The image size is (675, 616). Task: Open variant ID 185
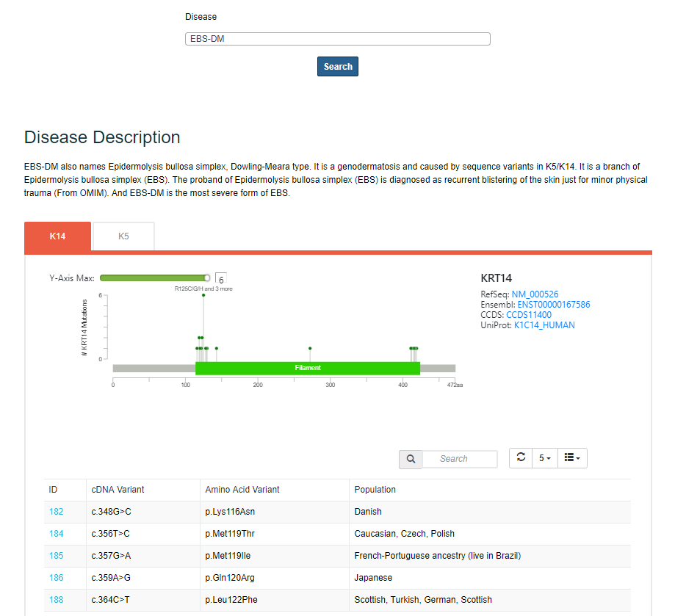(56, 556)
